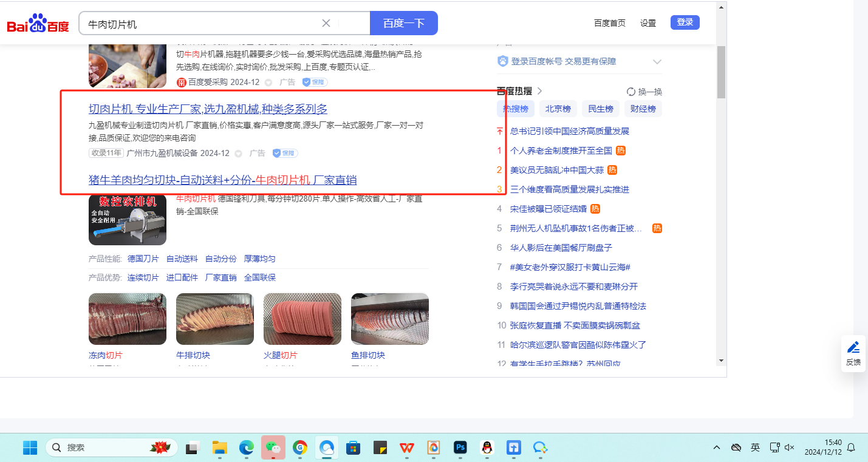
Task: Click the 进口配件 product advantage link
Action: pyautogui.click(x=182, y=277)
